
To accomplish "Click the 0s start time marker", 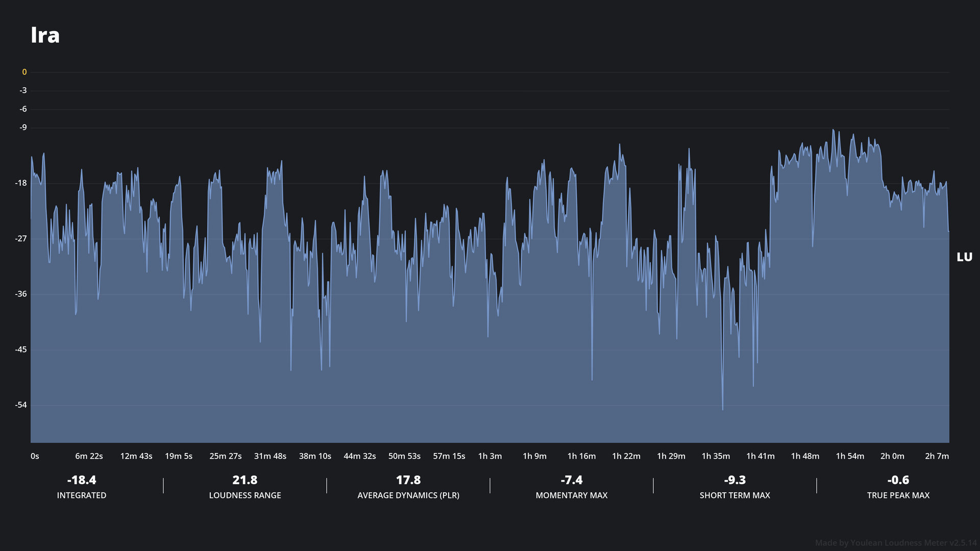I will pos(35,456).
